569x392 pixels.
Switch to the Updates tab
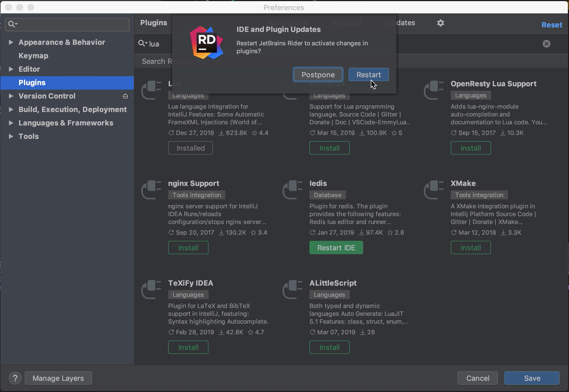tap(401, 23)
